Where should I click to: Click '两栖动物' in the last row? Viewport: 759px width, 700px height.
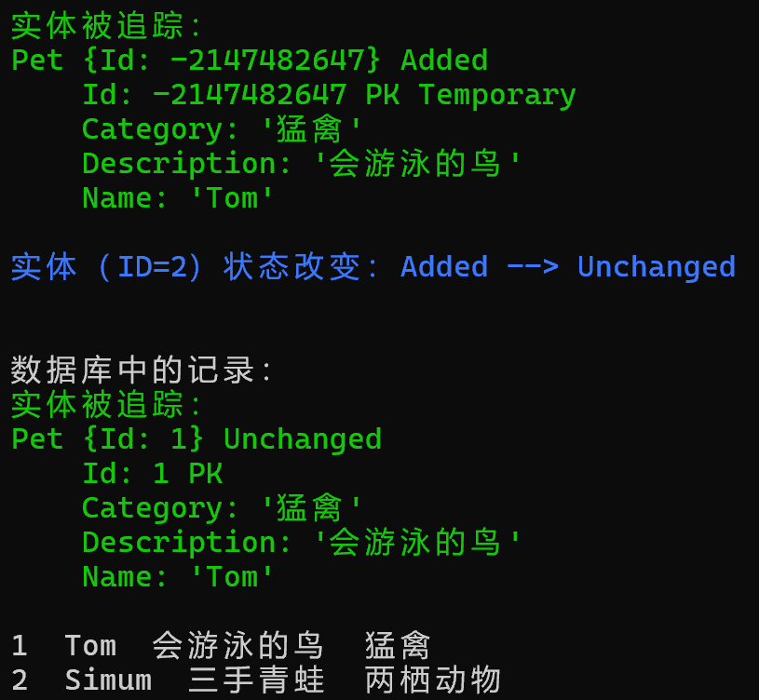click(x=433, y=680)
